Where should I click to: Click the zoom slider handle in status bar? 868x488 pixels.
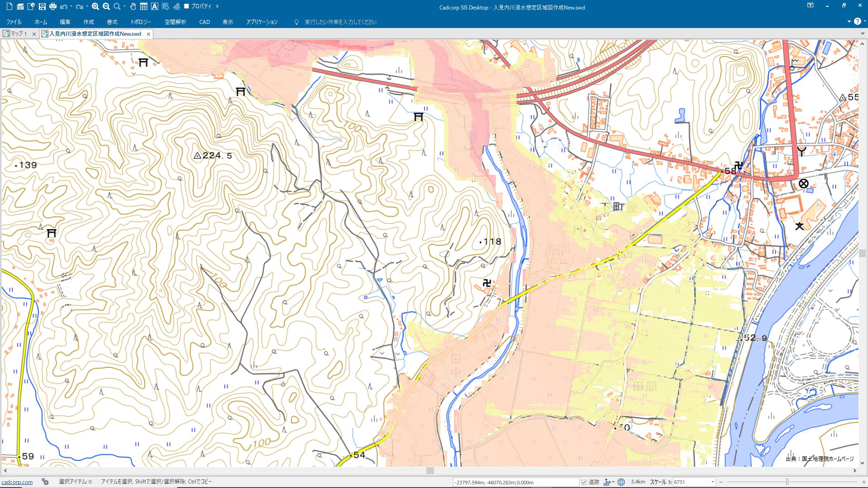(787, 482)
